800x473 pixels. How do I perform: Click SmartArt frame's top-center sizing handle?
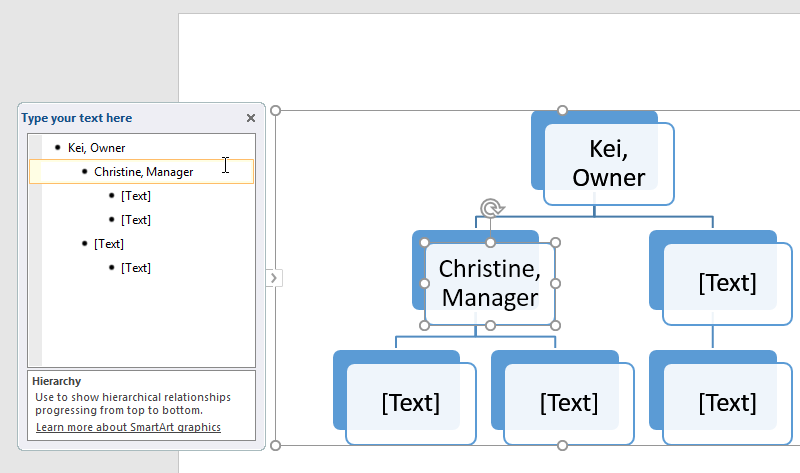[562, 110]
